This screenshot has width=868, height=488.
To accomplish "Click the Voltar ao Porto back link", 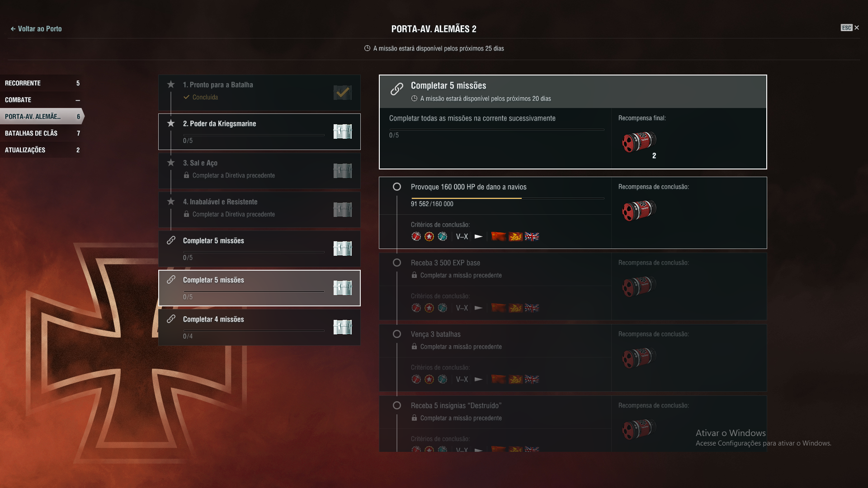I will click(x=36, y=28).
